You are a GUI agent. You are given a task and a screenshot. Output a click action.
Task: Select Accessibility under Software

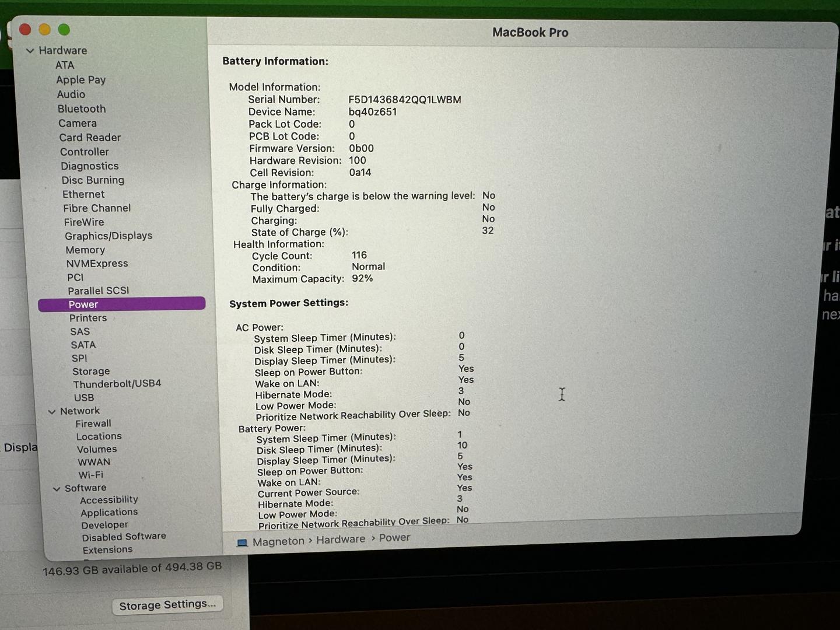[x=109, y=501]
